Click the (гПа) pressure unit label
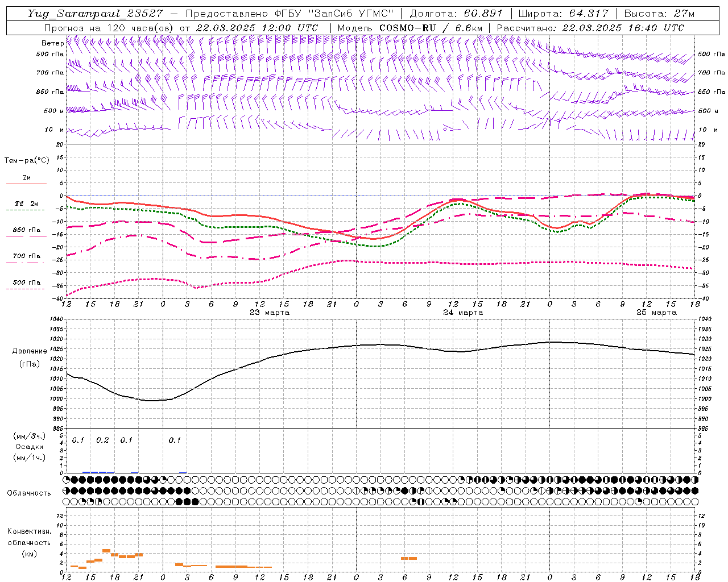Screen dimensions: 728x582 [28, 364]
